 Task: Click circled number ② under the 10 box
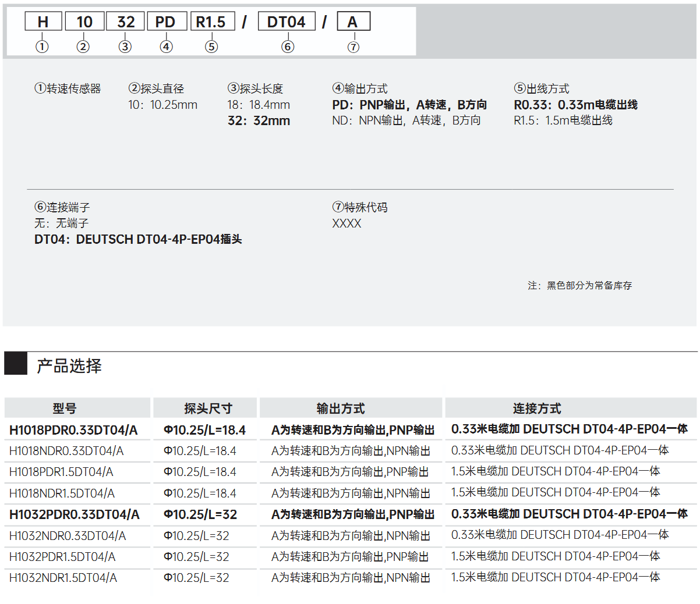(83, 47)
